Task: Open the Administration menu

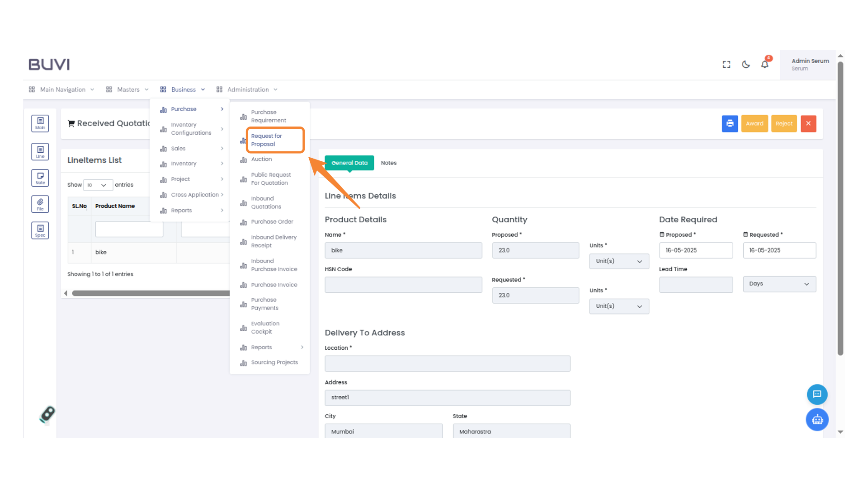Action: 247,89
